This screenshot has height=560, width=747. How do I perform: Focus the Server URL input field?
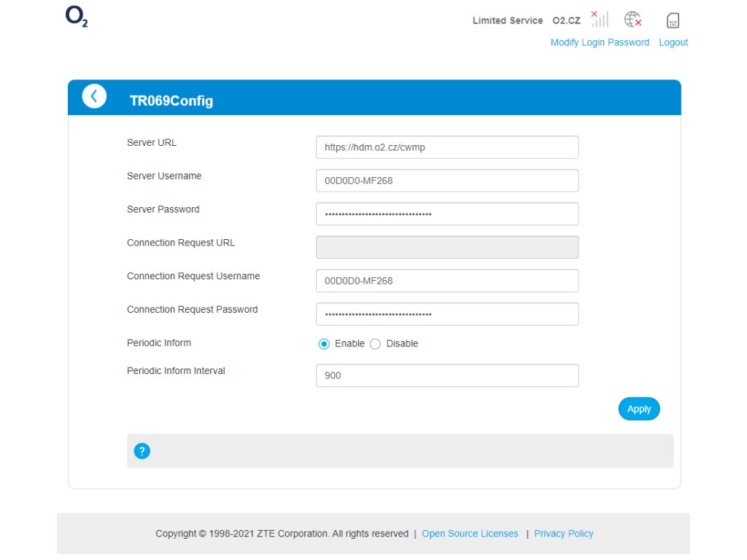447,147
